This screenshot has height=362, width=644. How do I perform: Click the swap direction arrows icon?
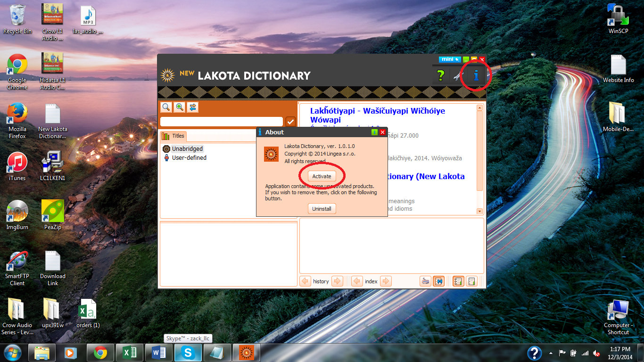[193, 107]
